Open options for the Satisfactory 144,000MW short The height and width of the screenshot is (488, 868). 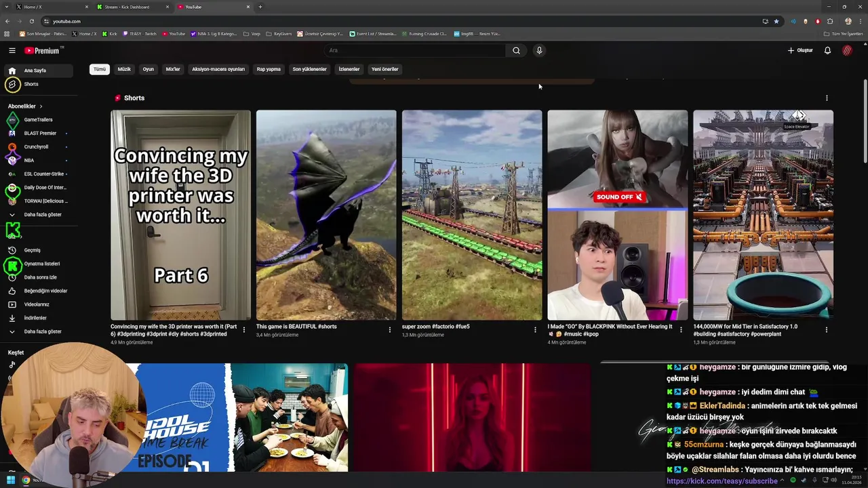pos(826,330)
